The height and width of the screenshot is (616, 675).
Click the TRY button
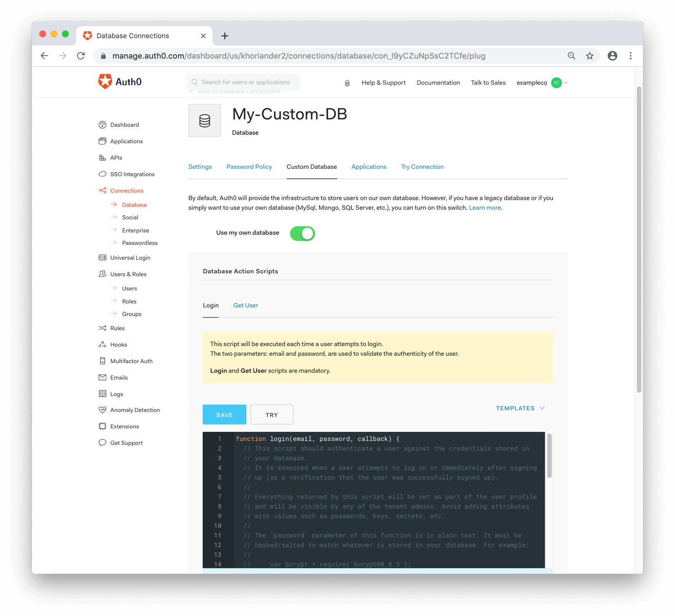click(x=272, y=415)
